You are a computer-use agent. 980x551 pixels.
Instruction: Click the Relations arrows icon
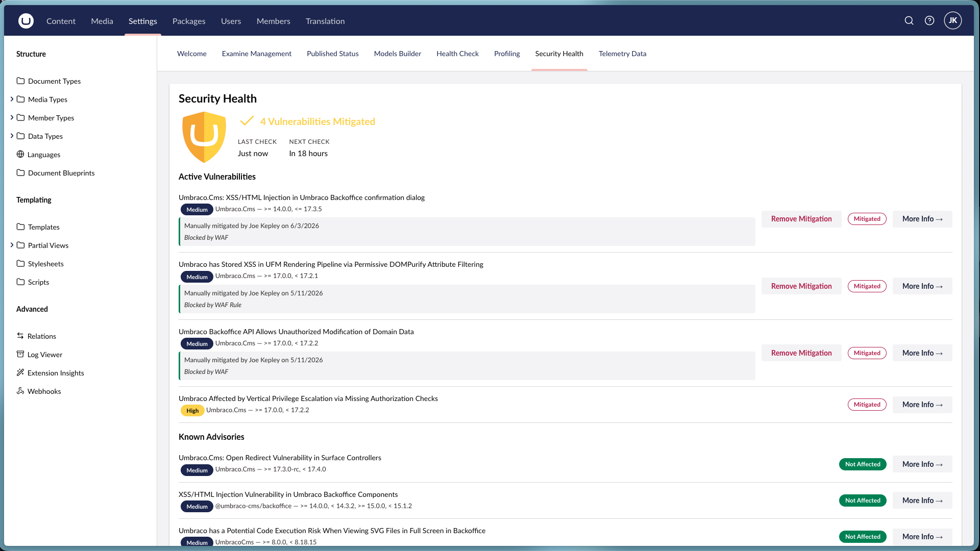click(x=20, y=336)
